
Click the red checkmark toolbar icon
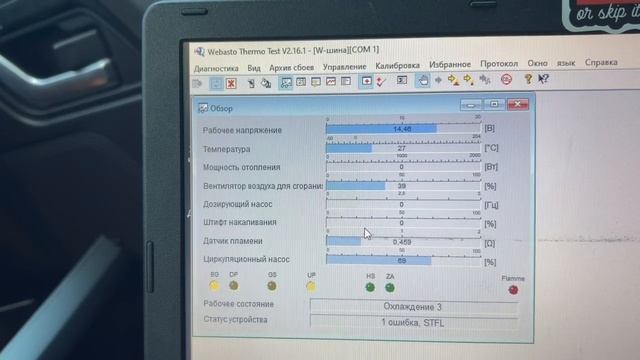coord(381,81)
